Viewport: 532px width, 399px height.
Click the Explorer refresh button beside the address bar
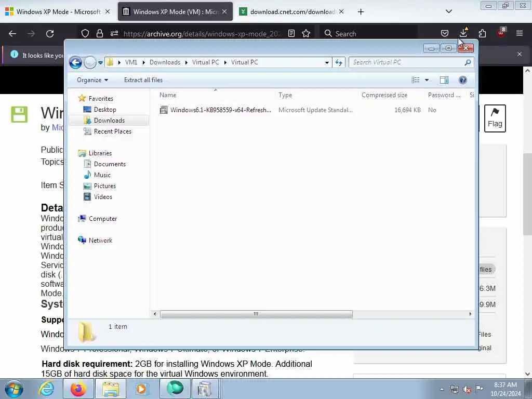pyautogui.click(x=339, y=62)
